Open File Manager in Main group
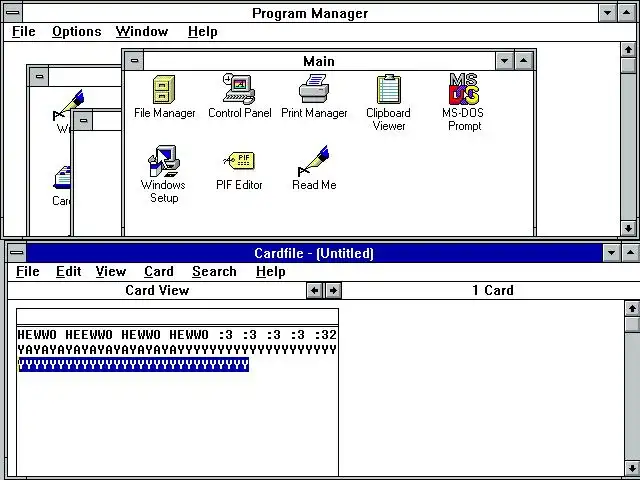This screenshot has height=480, width=640. tap(164, 90)
